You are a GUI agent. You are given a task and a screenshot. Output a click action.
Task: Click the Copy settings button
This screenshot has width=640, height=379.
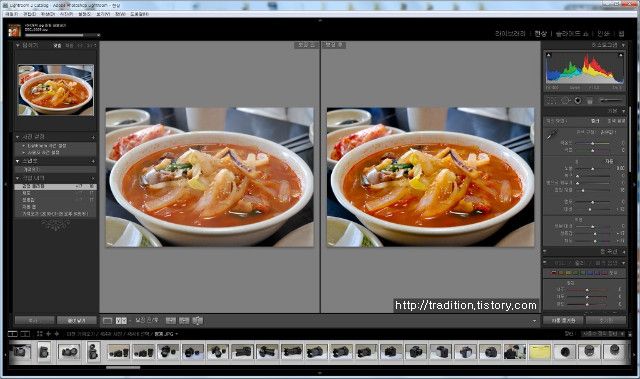pyautogui.click(x=34, y=321)
